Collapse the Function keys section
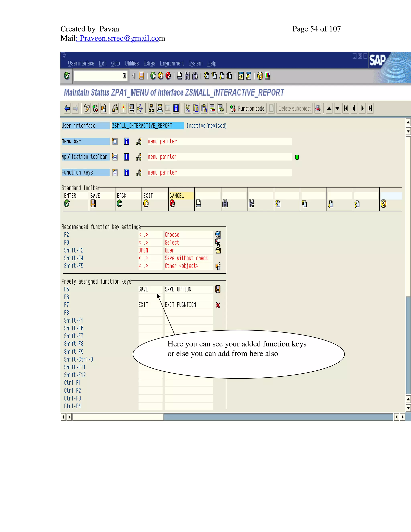 [115, 172]
